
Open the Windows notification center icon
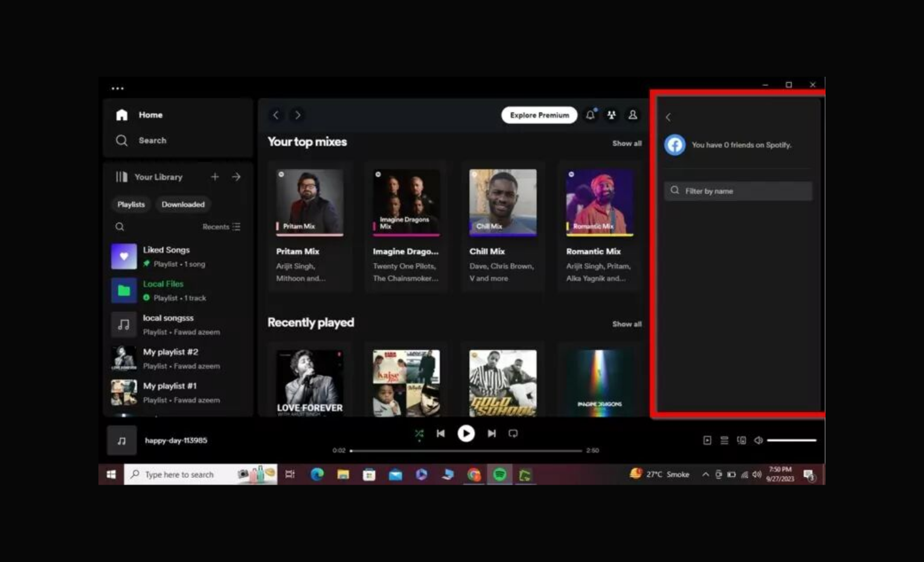[809, 475]
